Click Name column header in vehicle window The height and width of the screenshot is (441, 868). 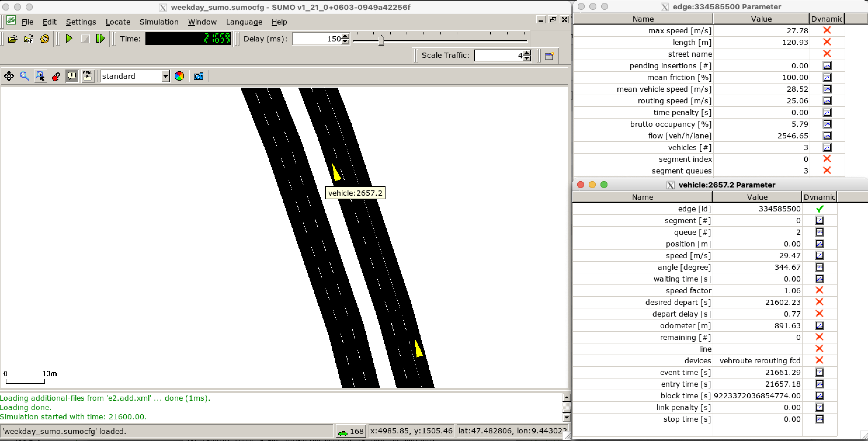642,197
